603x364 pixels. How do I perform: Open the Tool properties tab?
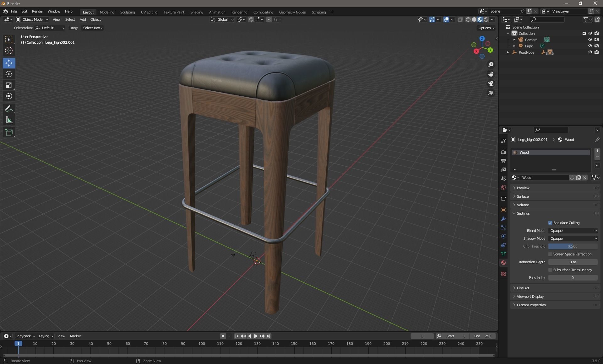(x=503, y=141)
